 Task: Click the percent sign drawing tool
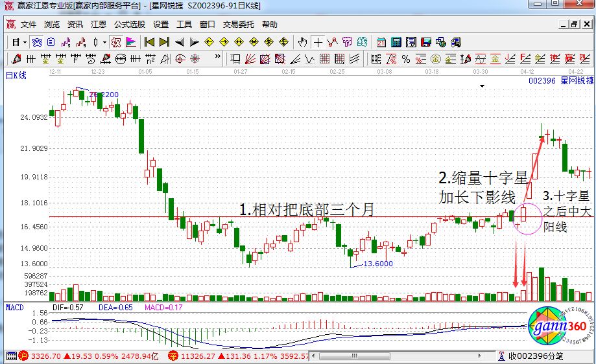[x=406, y=60]
